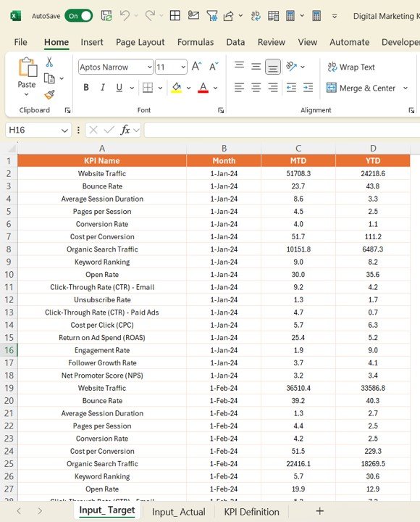The image size is (420, 522).
Task: Open the Formulas ribbon tab
Action: 196,42
